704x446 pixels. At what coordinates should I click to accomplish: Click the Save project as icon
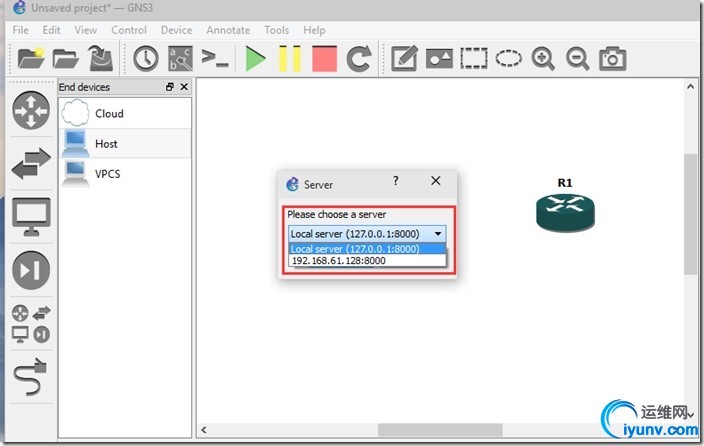tap(101, 58)
